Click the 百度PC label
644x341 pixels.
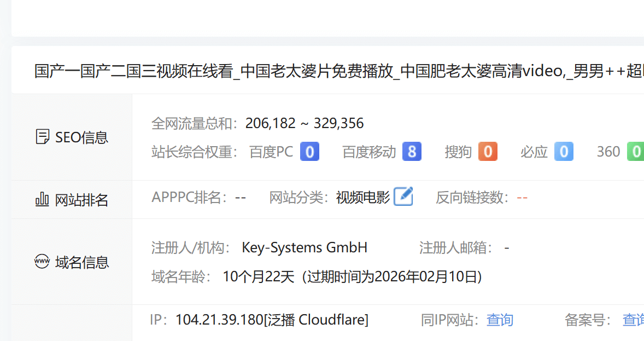pyautogui.click(x=271, y=152)
